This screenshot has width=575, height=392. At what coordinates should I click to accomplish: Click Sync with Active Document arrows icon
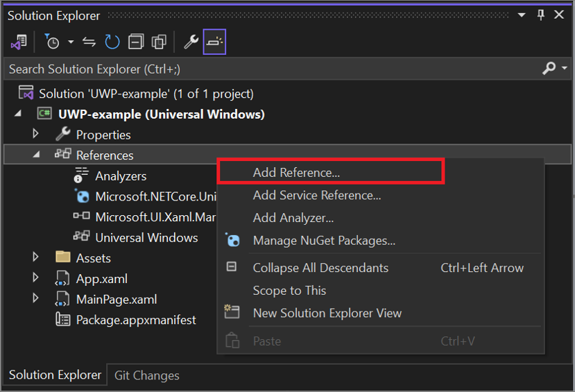pos(89,42)
